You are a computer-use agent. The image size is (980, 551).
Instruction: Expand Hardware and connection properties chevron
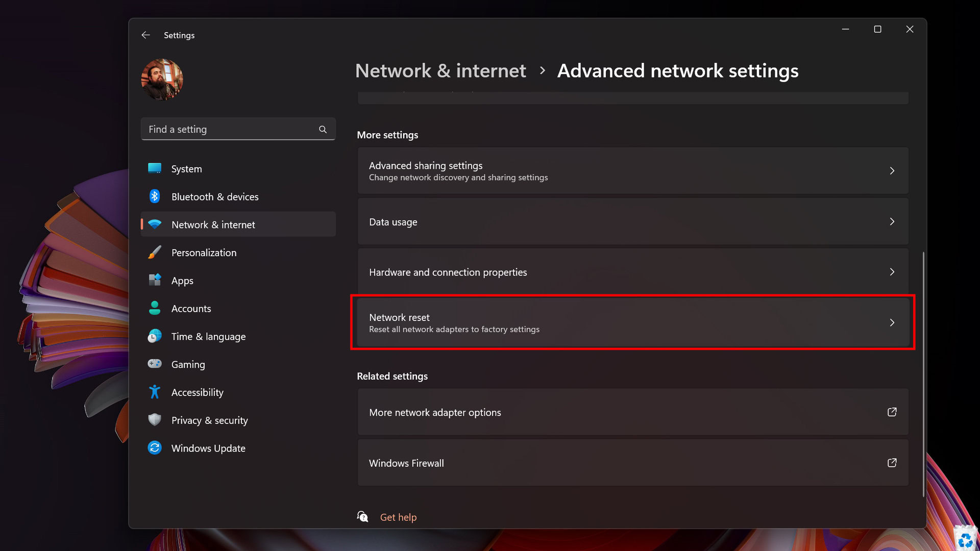pyautogui.click(x=892, y=272)
